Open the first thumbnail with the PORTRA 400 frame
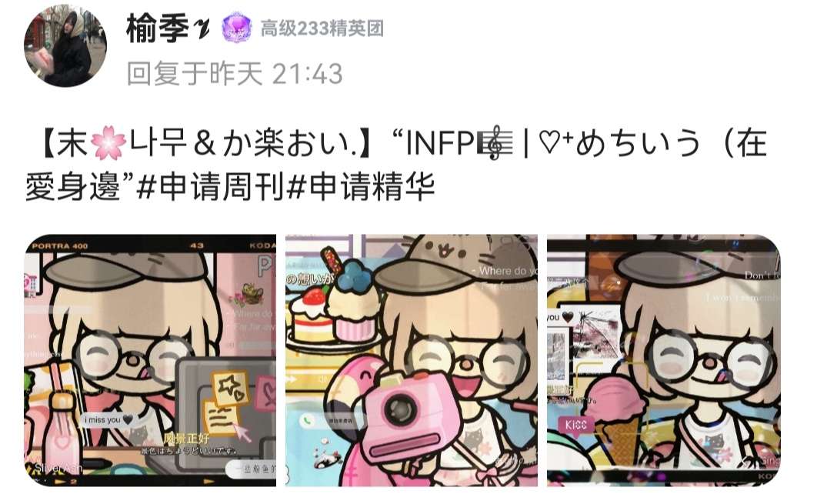 tap(150, 360)
